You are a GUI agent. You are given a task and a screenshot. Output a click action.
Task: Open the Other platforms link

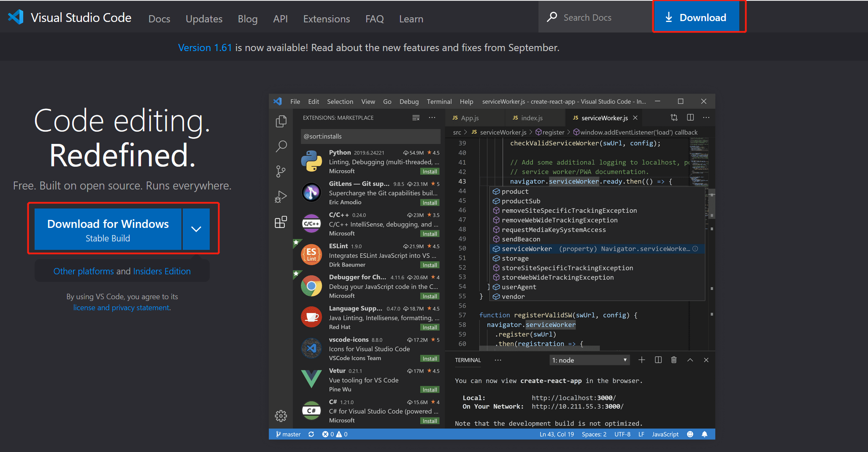(84, 271)
